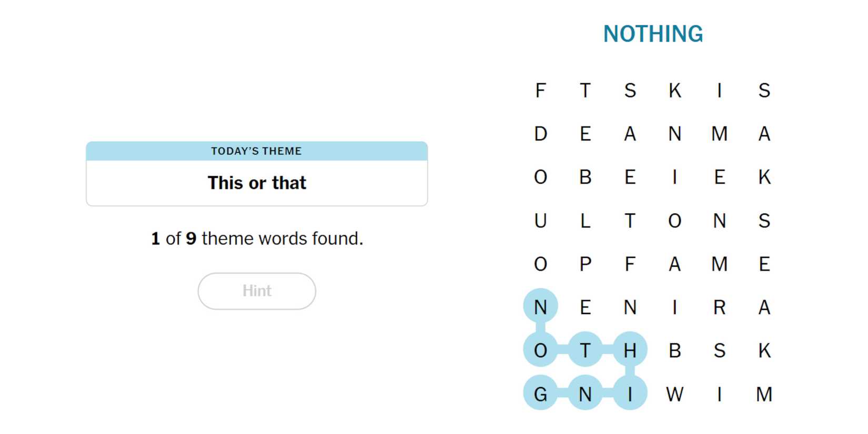Screen dimensions: 868x434
Task: Select the letter F directly above D
Action: click(x=540, y=90)
